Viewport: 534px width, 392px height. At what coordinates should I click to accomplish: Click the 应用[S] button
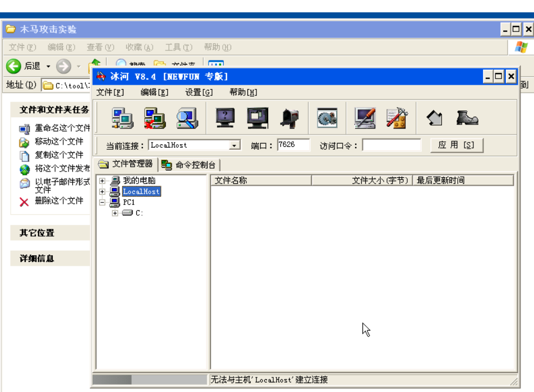(457, 145)
